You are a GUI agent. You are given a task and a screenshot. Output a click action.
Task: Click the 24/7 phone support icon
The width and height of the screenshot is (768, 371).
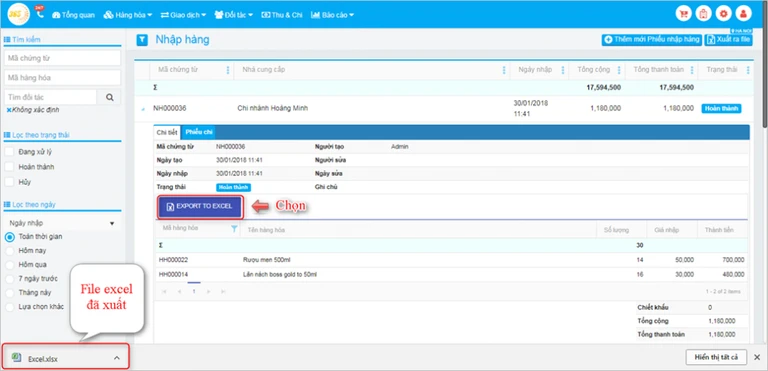(x=40, y=13)
